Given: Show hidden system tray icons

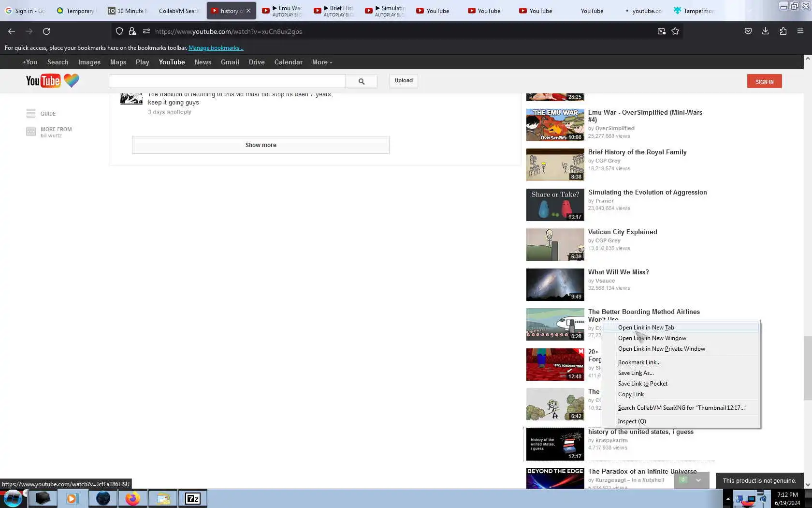Looking at the screenshot, I should 728,499.
